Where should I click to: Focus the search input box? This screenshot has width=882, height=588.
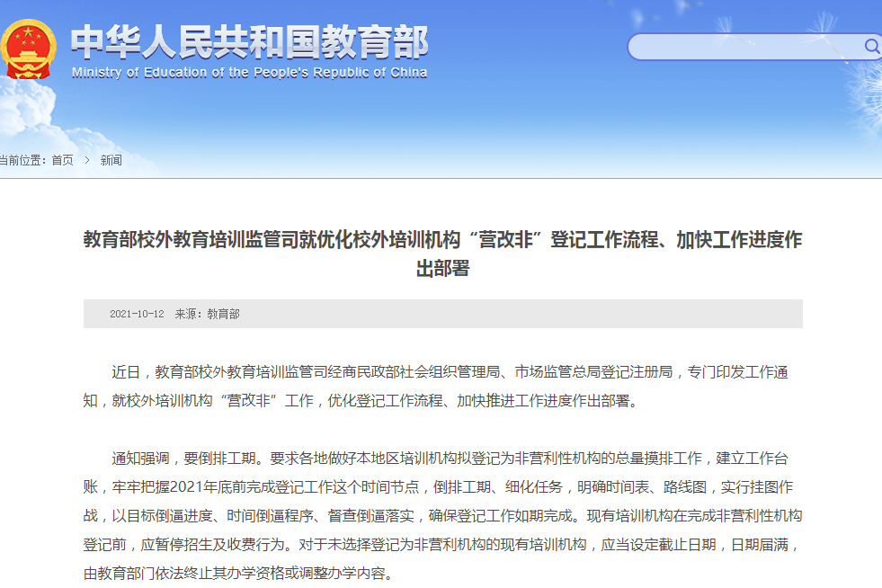click(x=744, y=47)
